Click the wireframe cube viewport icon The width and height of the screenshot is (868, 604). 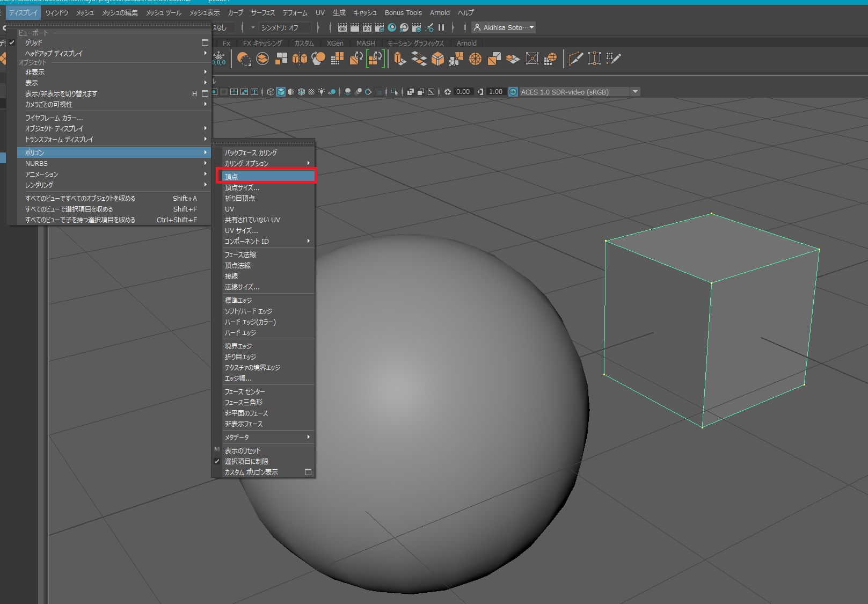pos(271,92)
